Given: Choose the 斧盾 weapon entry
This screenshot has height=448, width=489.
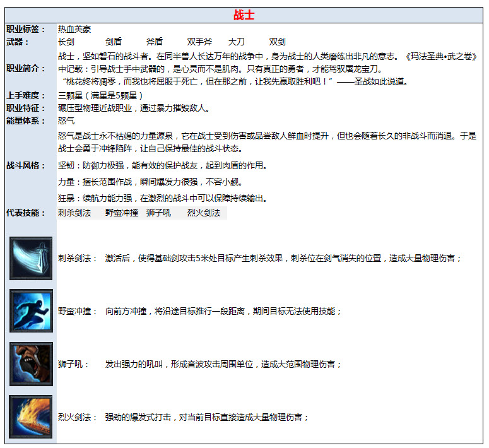Looking at the screenshot, I should (x=155, y=42).
